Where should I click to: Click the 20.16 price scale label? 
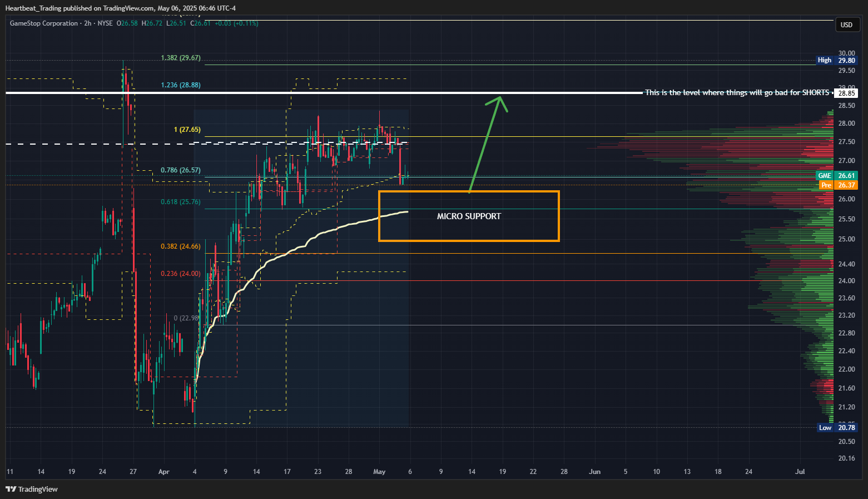tap(846, 458)
